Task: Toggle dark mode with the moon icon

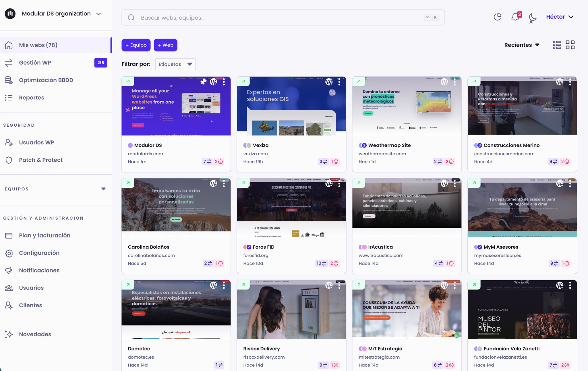Action: [x=532, y=18]
